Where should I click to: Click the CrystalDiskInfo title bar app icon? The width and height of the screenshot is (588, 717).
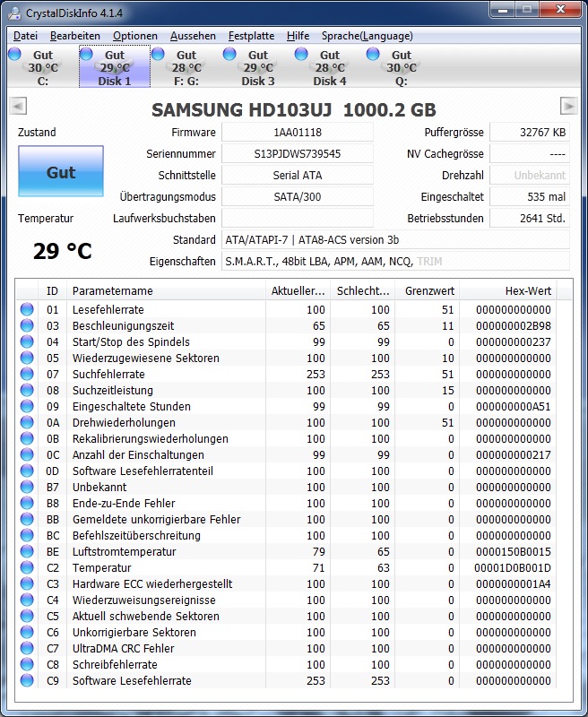[14, 13]
